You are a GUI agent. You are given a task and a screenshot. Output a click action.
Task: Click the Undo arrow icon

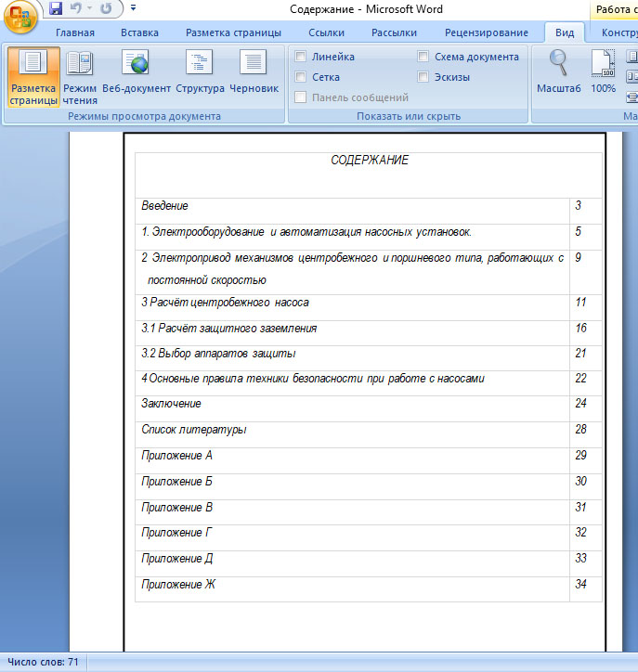click(x=76, y=9)
